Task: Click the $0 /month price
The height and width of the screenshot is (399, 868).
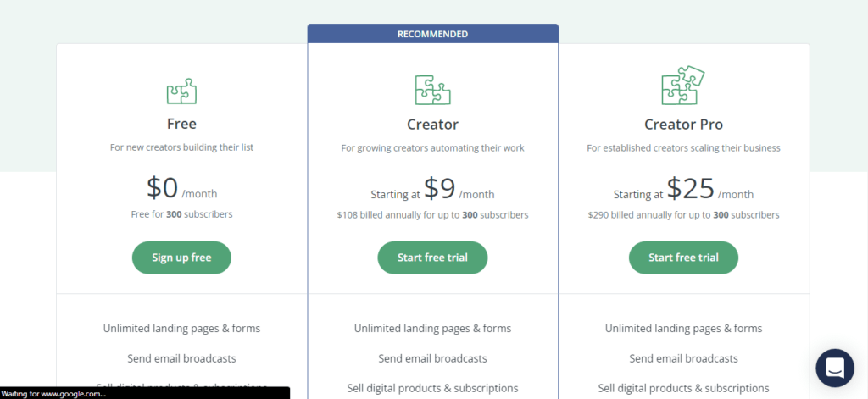Action: coord(181,189)
